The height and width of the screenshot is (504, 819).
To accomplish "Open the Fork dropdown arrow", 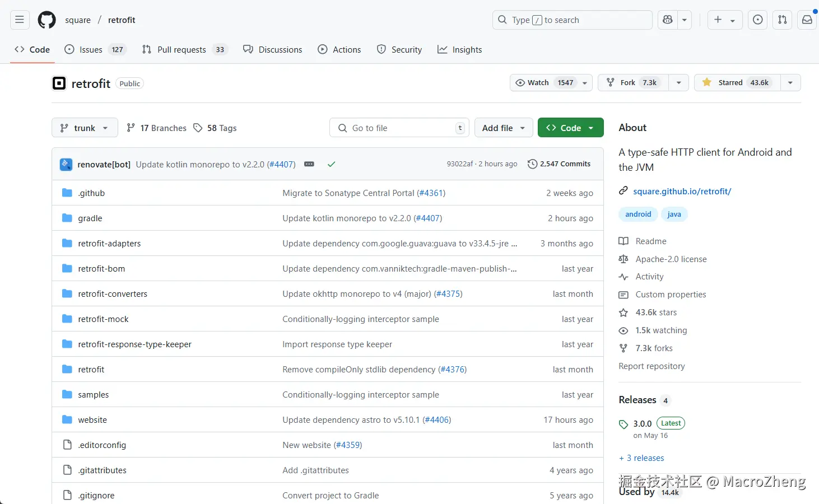I will pos(679,83).
